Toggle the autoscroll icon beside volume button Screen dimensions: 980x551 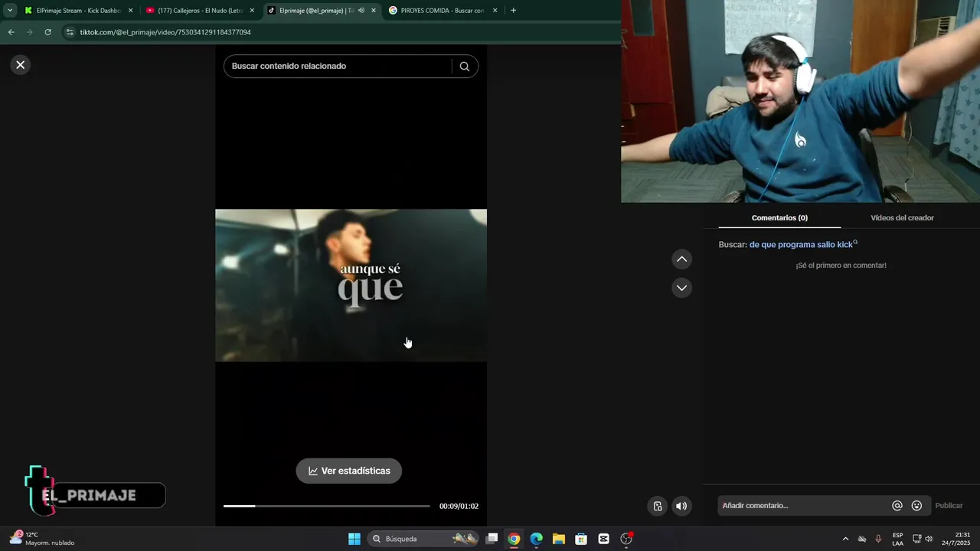[x=657, y=506]
